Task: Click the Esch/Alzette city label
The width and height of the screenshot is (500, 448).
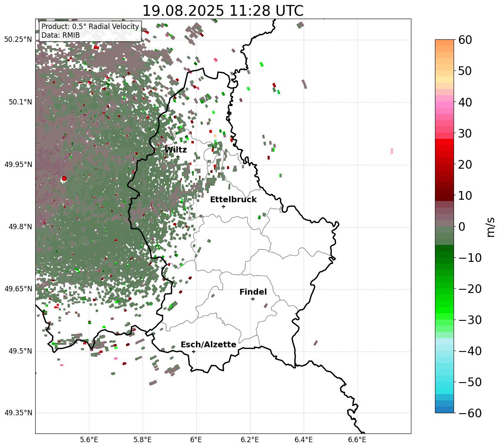Action: [x=208, y=344]
